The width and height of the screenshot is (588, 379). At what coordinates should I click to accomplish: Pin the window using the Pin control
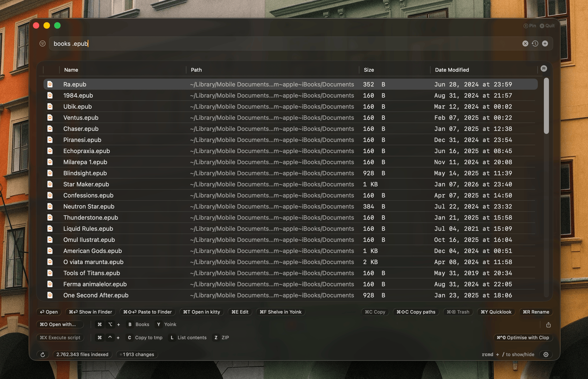tap(530, 25)
